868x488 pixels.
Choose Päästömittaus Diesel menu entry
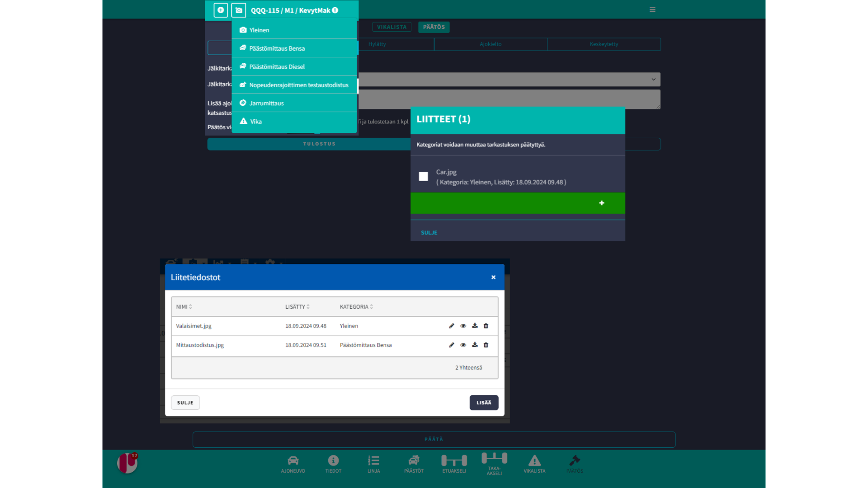click(294, 66)
